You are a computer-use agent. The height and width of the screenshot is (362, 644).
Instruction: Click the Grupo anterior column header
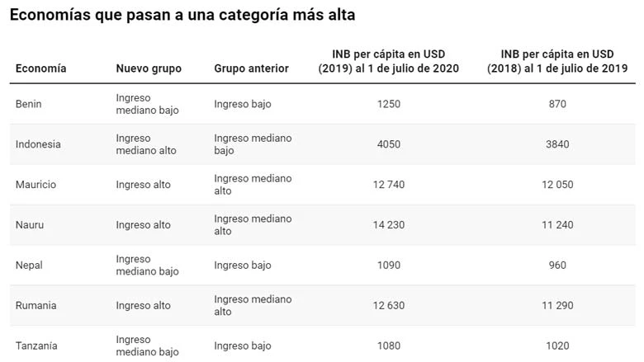(251, 68)
